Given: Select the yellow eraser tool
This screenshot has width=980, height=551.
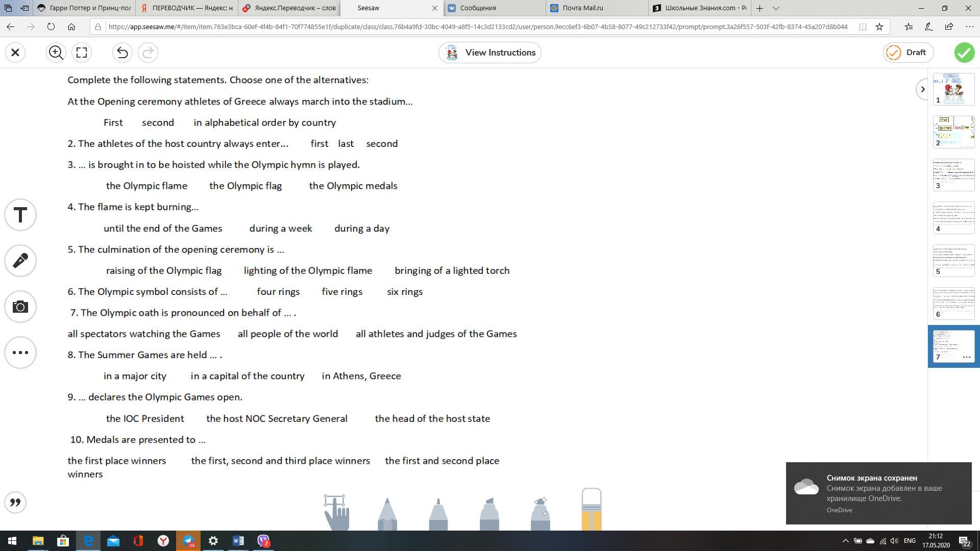Looking at the screenshot, I should pyautogui.click(x=591, y=510).
